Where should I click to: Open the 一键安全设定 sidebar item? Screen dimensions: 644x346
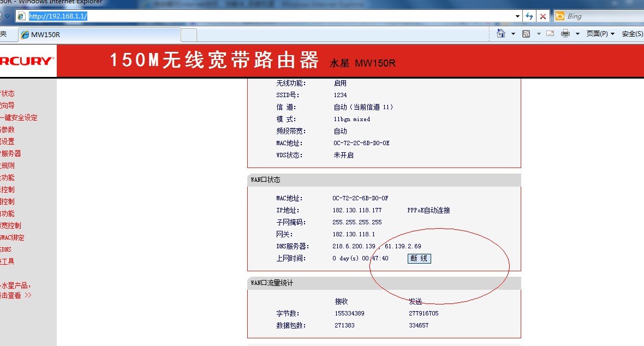click(x=19, y=117)
